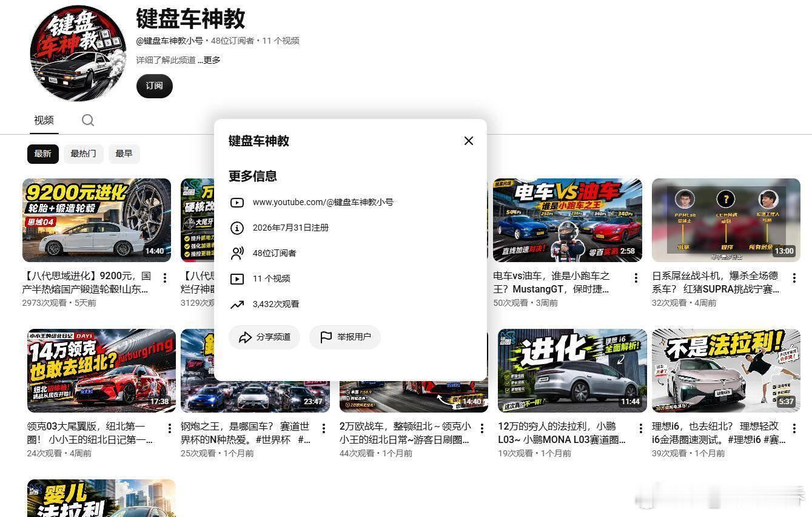The height and width of the screenshot is (517, 812).
Task: Click 25次观看 • 1个月前 metadata
Action: [x=217, y=453]
